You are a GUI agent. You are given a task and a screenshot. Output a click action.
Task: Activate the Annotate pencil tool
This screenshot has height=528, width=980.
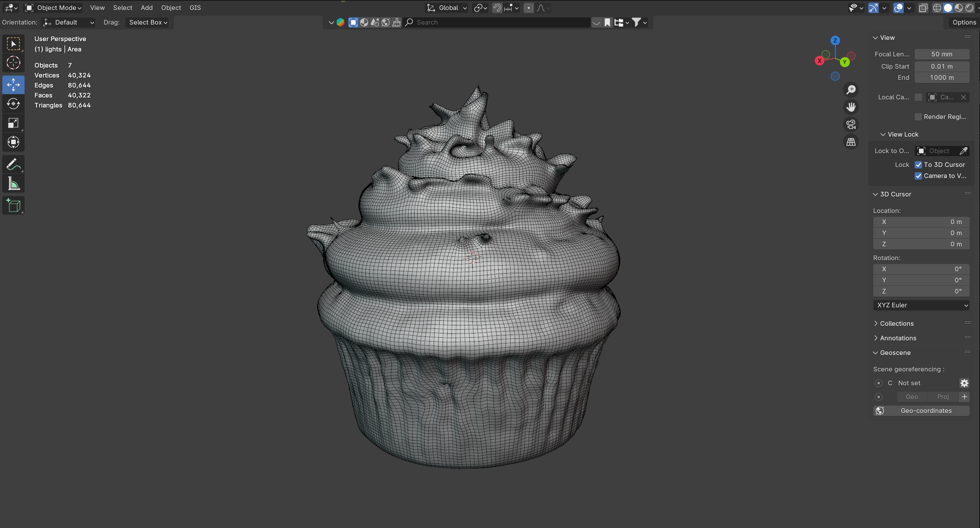point(13,165)
